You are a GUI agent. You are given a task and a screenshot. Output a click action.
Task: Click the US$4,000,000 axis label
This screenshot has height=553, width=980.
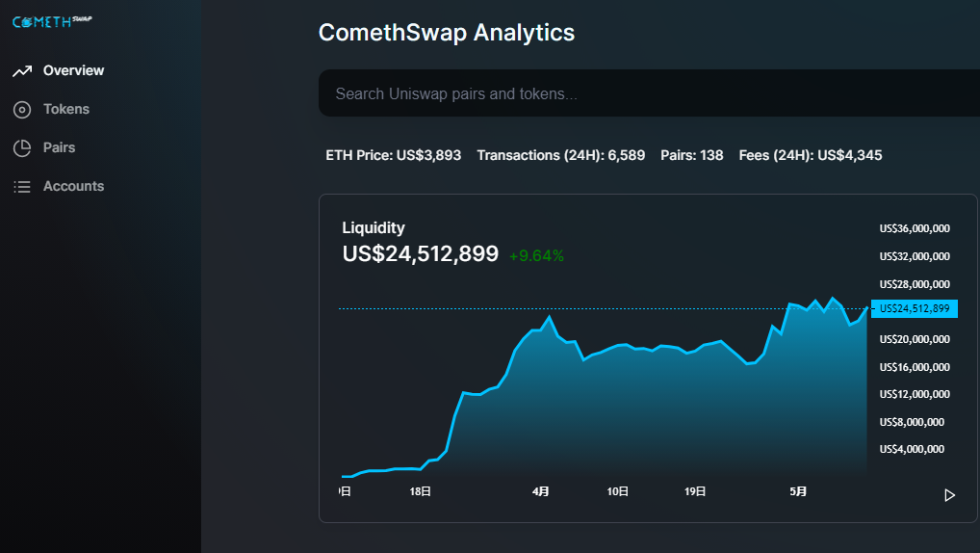[x=912, y=449]
